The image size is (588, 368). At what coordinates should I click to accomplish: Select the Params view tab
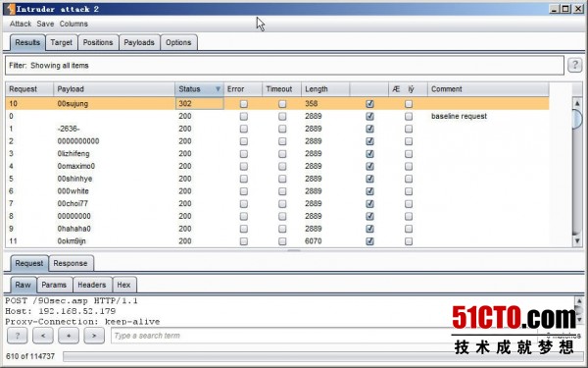pos(54,285)
